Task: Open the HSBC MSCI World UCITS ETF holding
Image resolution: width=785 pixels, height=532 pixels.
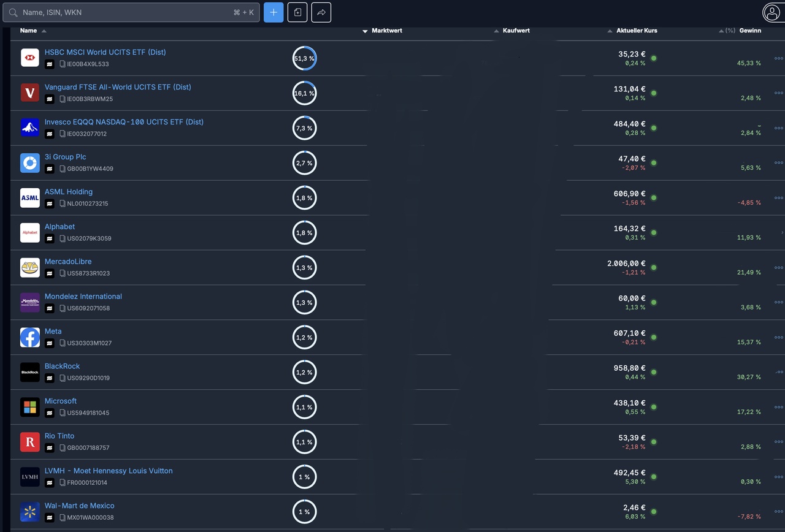Action: pyautogui.click(x=105, y=52)
